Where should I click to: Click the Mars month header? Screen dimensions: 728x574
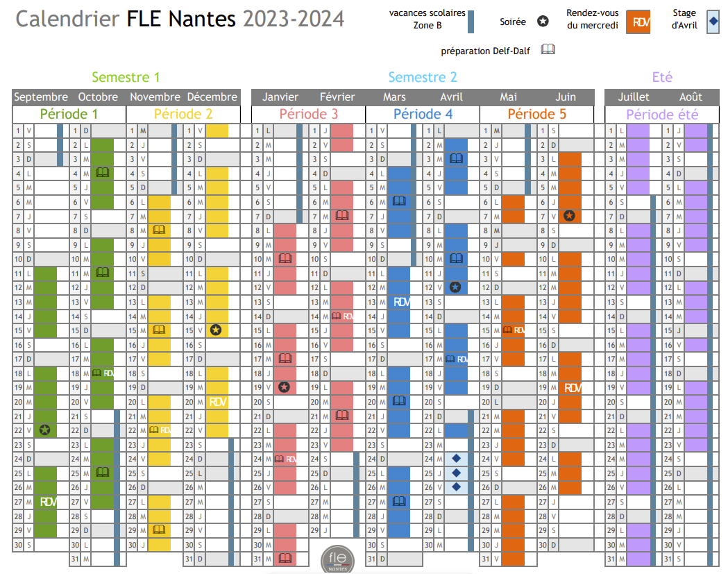click(x=394, y=97)
